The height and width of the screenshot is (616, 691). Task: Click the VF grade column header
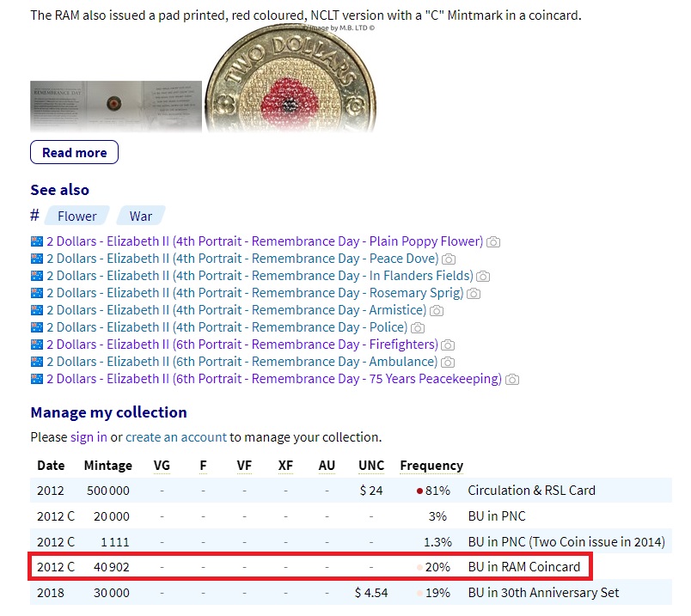(x=244, y=466)
